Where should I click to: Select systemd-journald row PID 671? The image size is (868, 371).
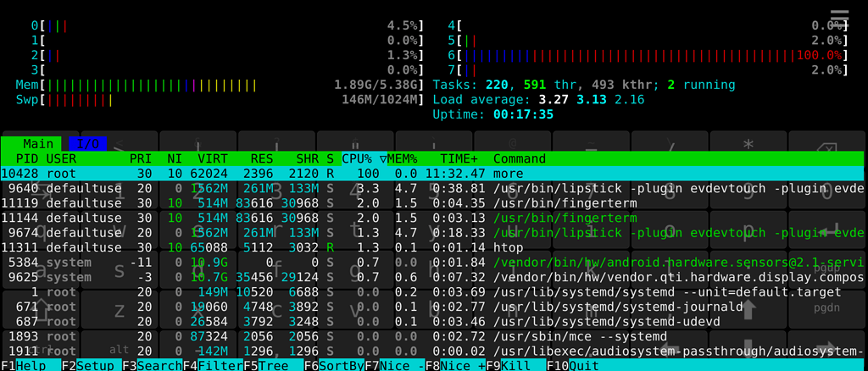(x=434, y=307)
